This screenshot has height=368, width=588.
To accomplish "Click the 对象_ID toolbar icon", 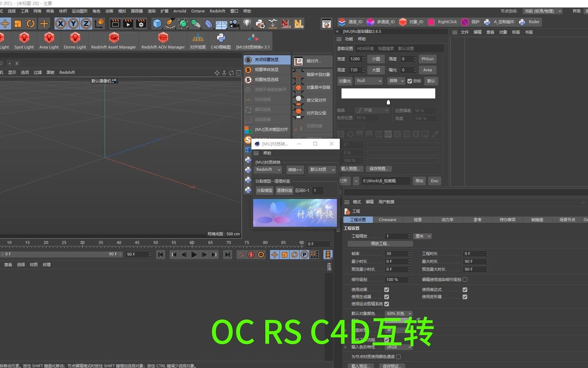I will pos(411,22).
